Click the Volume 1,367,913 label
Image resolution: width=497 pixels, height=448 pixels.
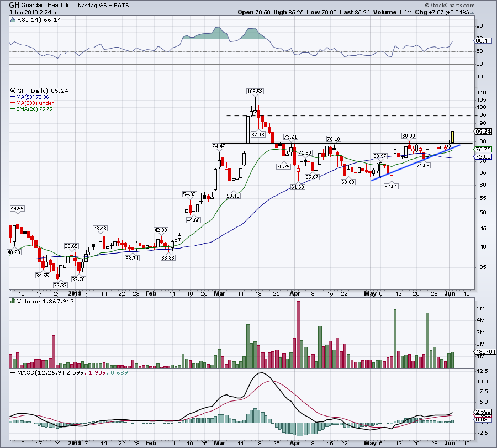click(x=45, y=301)
